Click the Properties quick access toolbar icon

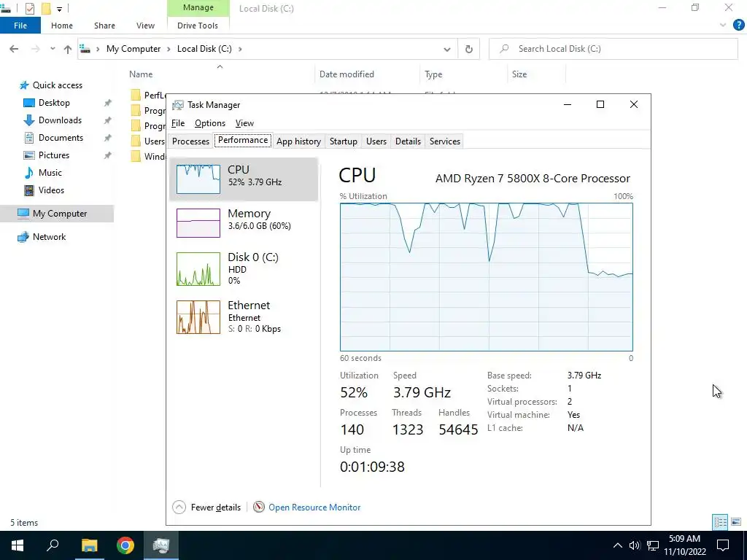29,9
